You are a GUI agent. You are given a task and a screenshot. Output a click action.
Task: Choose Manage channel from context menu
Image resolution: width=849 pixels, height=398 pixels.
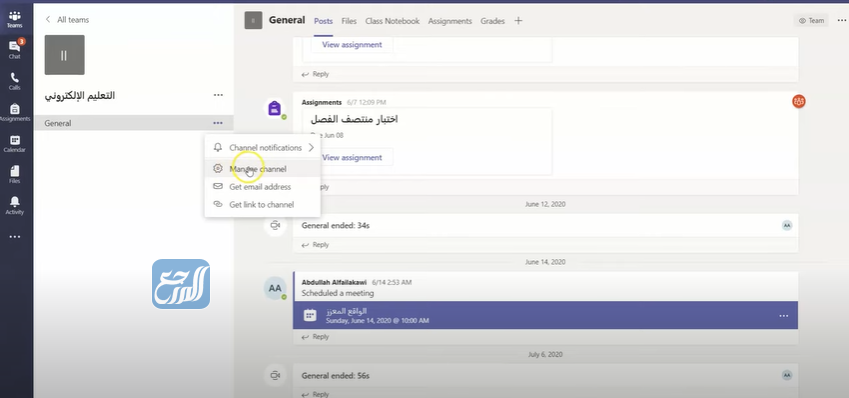263,169
